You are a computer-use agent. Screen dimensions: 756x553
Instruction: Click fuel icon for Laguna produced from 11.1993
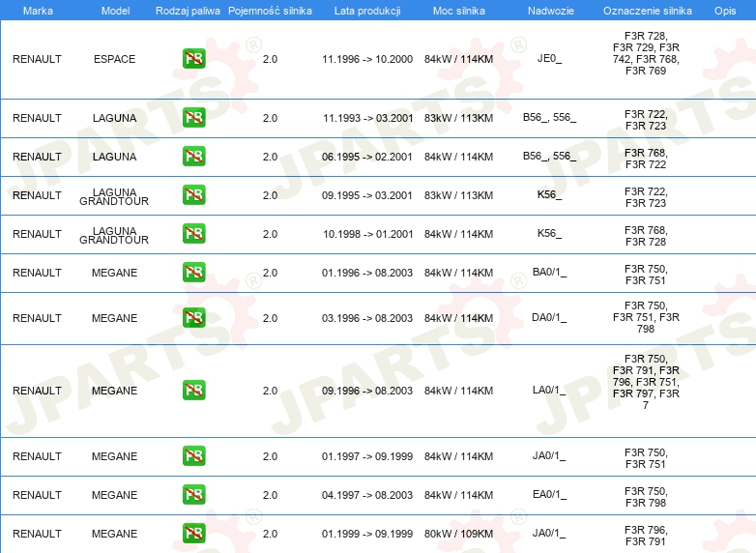193,118
